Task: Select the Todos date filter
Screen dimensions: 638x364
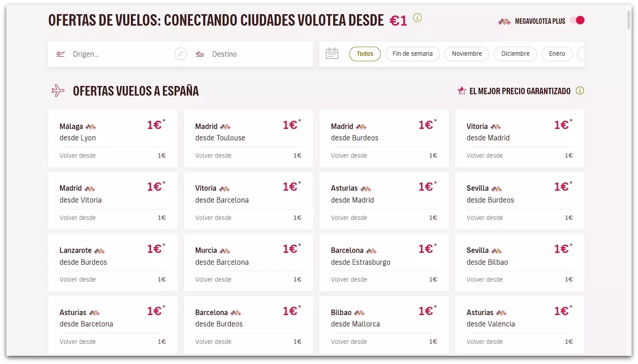Action: 365,54
